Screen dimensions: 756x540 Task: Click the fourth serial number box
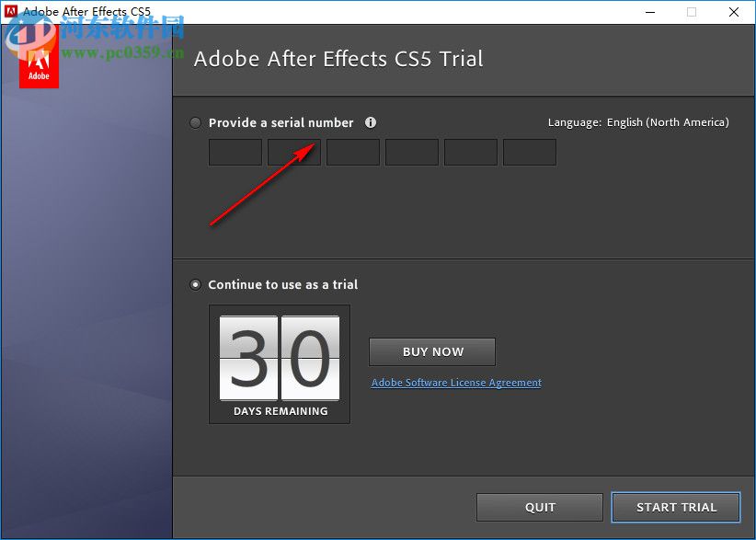[411, 152]
